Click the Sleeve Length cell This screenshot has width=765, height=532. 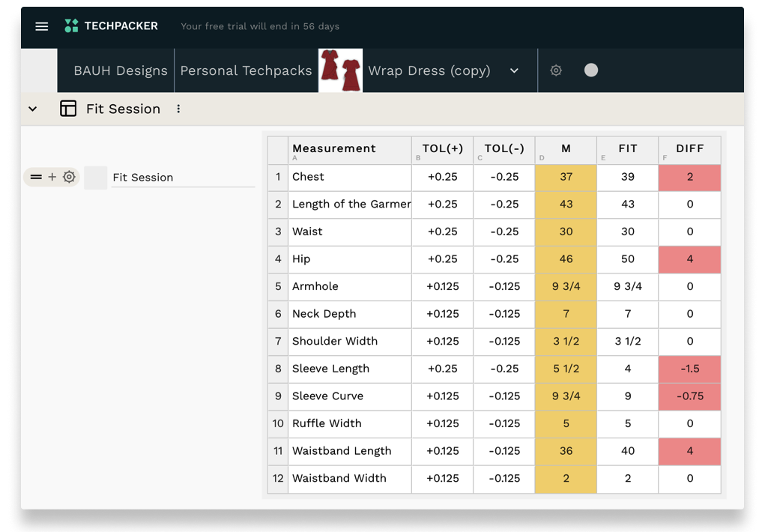[350, 369]
